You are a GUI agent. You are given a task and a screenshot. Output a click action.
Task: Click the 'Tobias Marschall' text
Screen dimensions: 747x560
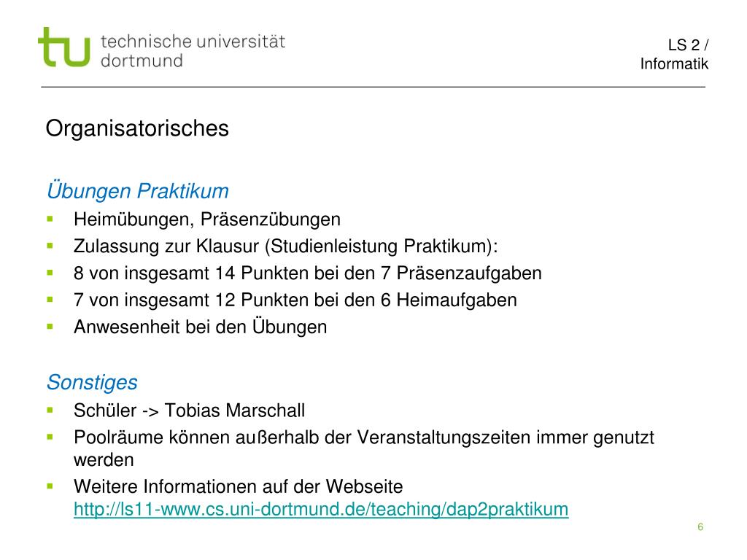(235, 410)
